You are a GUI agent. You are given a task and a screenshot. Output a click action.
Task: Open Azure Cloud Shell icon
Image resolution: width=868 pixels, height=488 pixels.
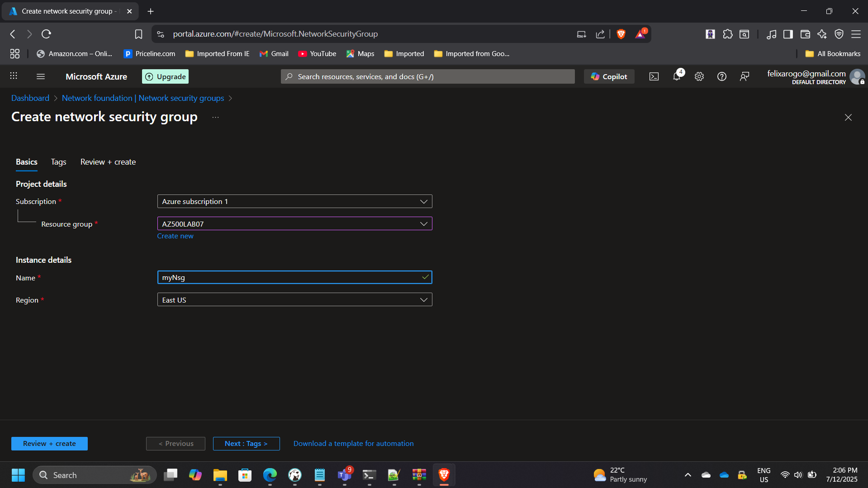coord(654,77)
